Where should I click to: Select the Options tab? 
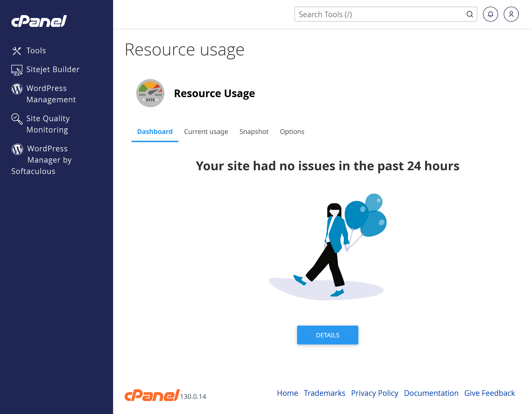coord(292,132)
